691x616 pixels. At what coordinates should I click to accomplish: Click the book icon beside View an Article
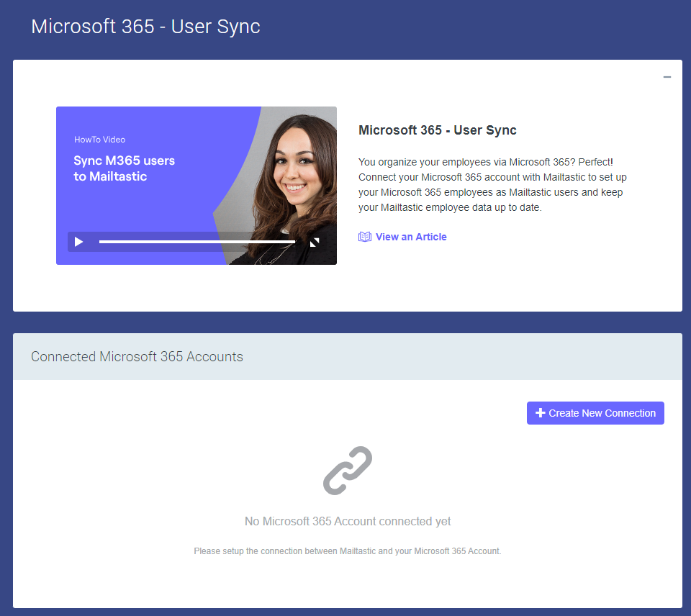pyautogui.click(x=365, y=237)
